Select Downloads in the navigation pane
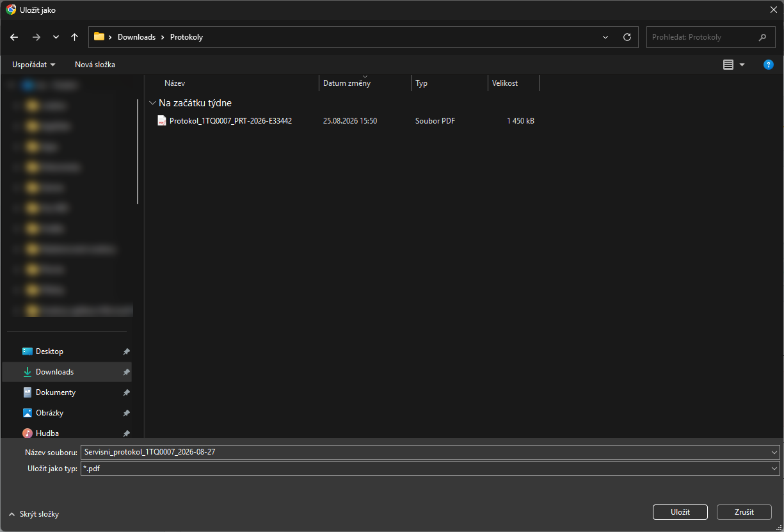784x532 pixels. tap(67, 372)
